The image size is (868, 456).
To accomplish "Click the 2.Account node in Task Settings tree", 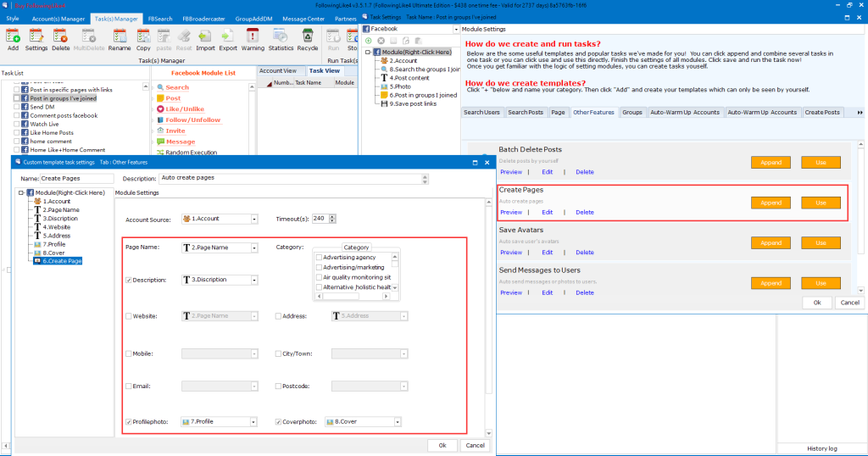I will (x=403, y=61).
